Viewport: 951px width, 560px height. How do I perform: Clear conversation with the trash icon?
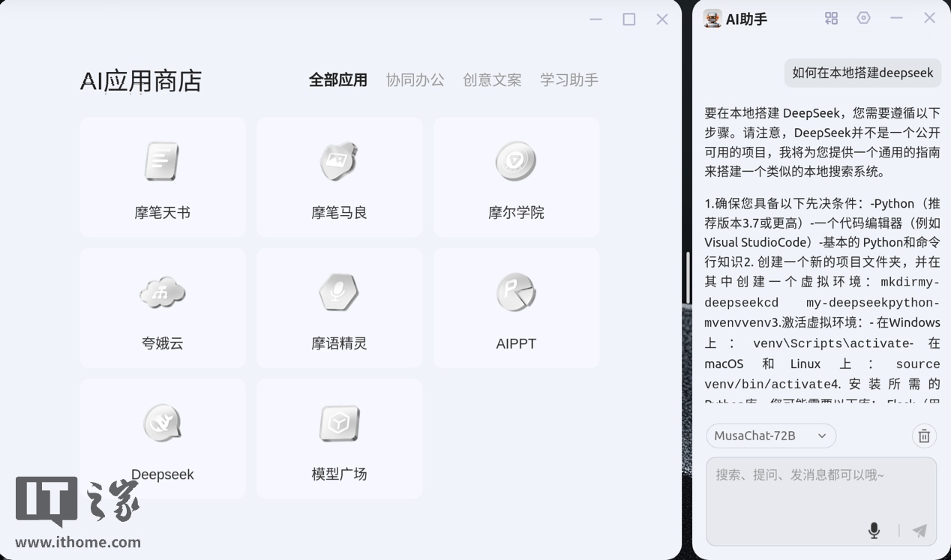[x=924, y=436]
